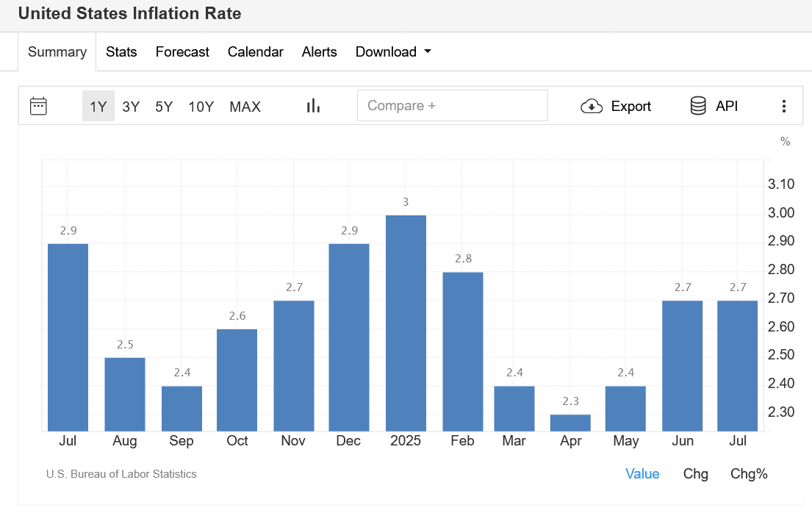Viewport: 812px width, 516px height.
Task: Click the 2.30 y-axis label
Action: click(x=781, y=412)
